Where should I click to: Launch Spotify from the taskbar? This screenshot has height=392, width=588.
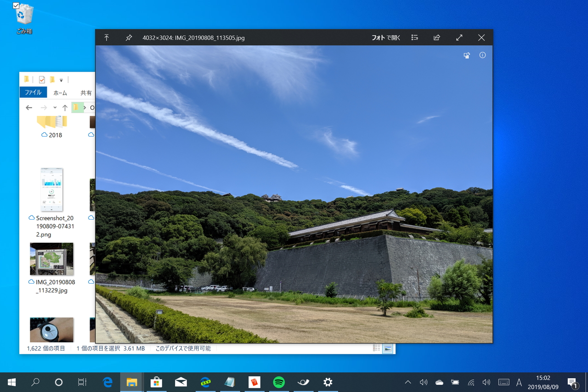click(x=278, y=382)
